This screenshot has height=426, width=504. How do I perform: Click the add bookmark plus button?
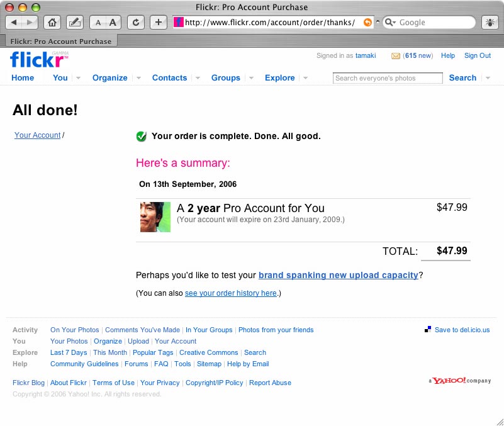coord(159,22)
